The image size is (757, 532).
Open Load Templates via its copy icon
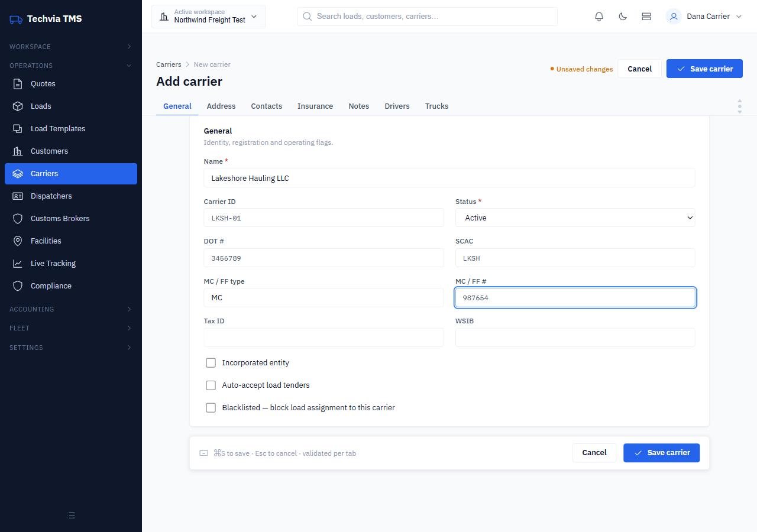pos(18,129)
